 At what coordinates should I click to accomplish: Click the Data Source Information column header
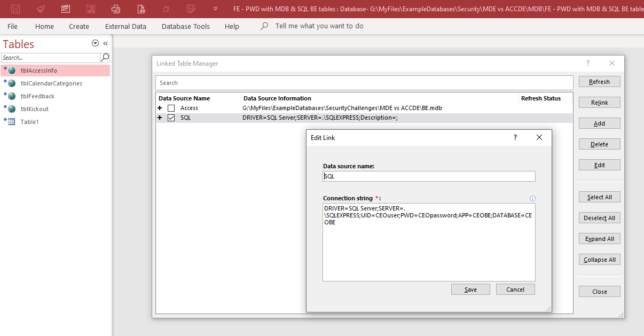(277, 98)
